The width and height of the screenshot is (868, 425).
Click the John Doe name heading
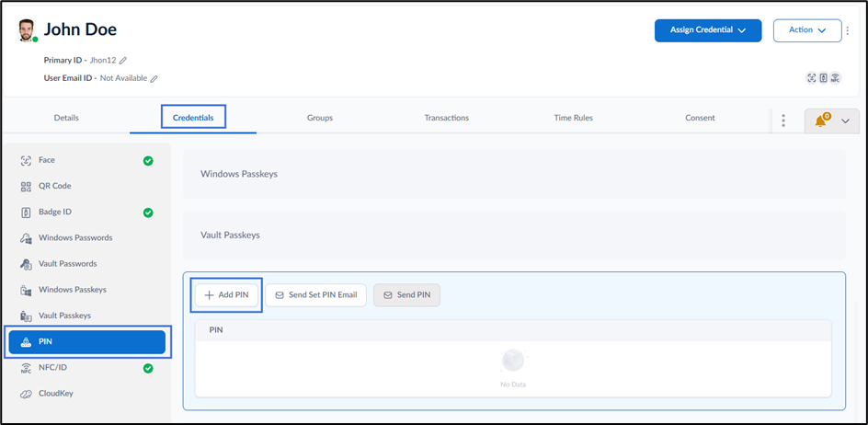pyautogui.click(x=80, y=29)
